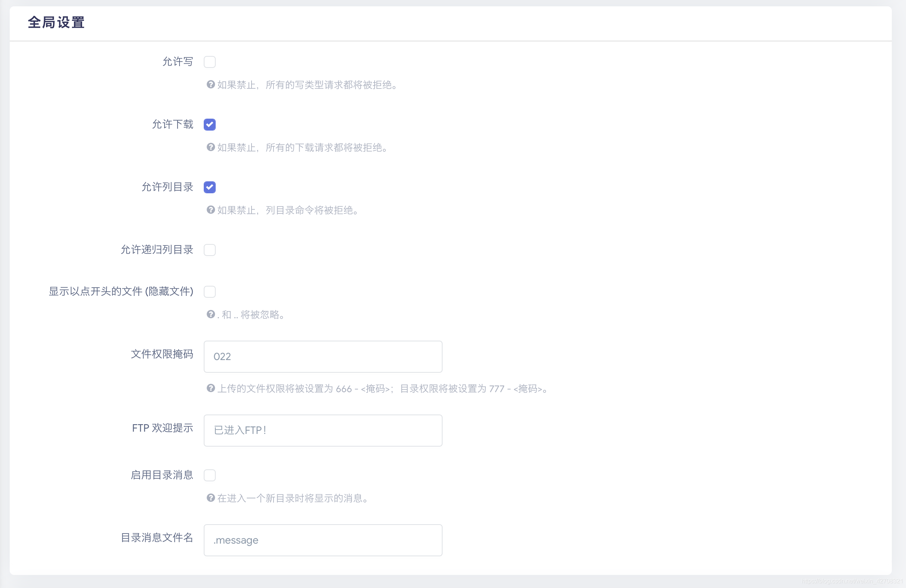Check 显示以点开头的文件 hidden files checkbox
The image size is (906, 588).
210,292
